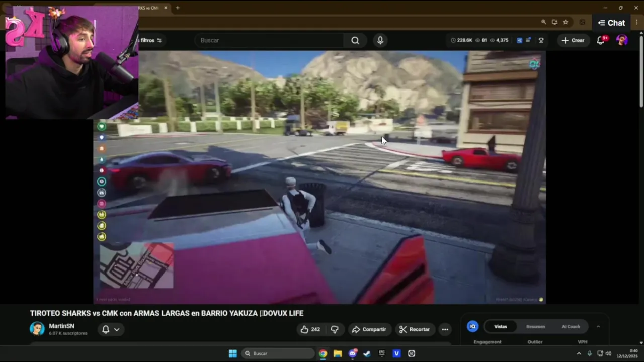Collapse the vidIQ panel with the chevron
This screenshot has height=362, width=644.
click(598, 326)
